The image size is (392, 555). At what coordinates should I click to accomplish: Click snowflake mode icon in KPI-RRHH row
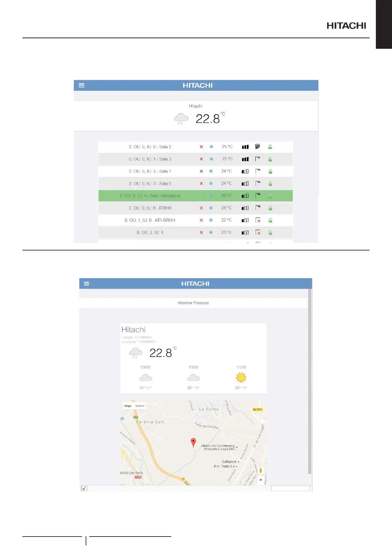[211, 220]
